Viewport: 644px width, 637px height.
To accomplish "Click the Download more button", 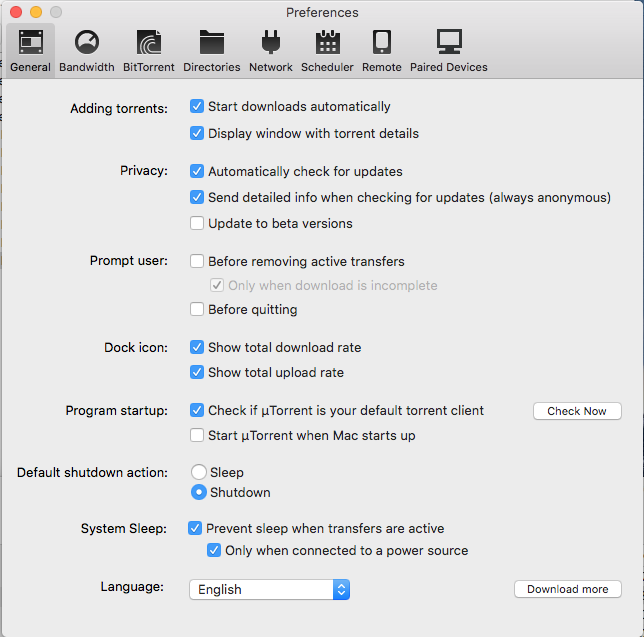I will pyautogui.click(x=568, y=589).
